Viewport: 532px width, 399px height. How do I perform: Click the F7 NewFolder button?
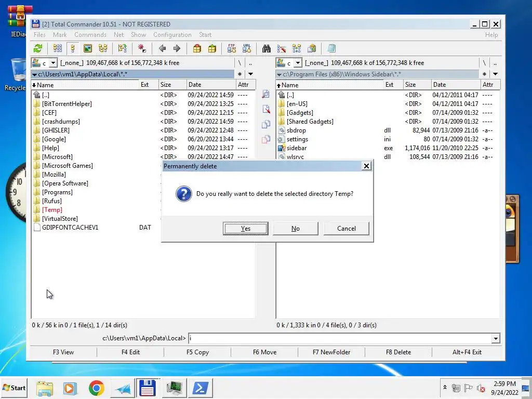pos(331,352)
